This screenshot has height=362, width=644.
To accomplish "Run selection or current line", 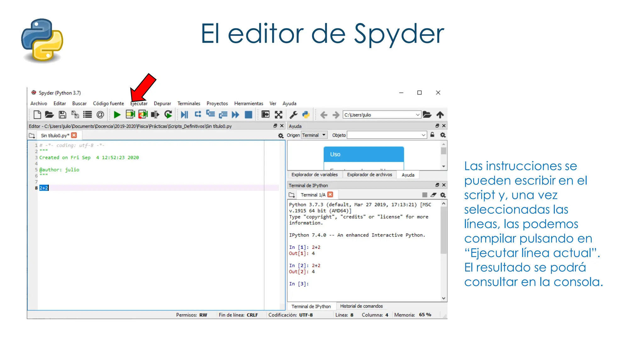I will pos(155,115).
